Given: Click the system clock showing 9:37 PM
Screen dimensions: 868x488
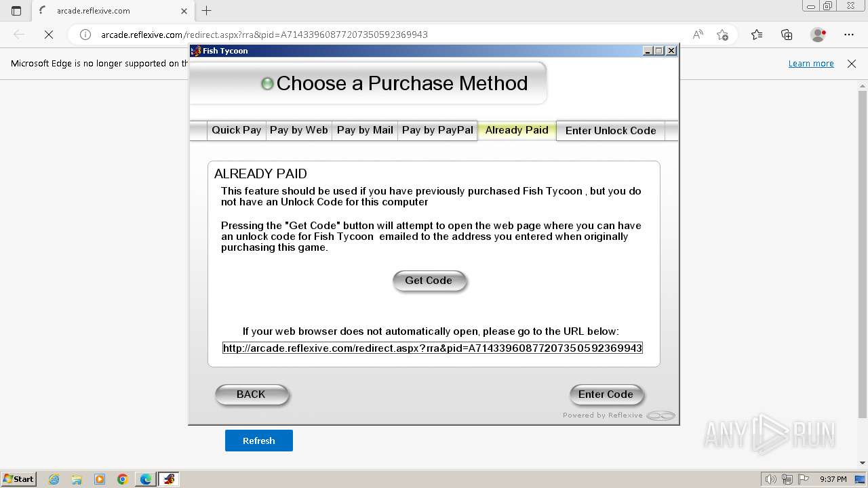Looking at the screenshot, I should click(x=833, y=479).
